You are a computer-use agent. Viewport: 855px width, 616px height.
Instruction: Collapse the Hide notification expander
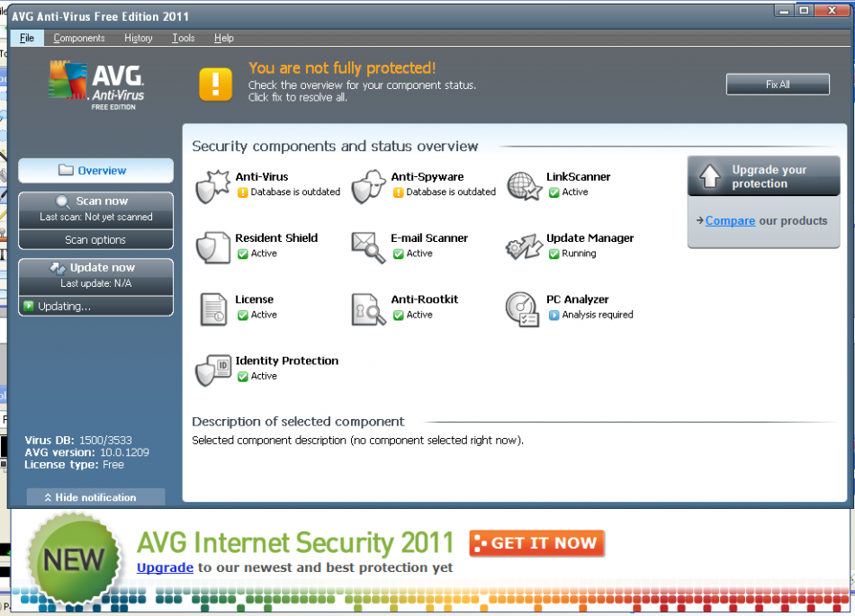[96, 496]
